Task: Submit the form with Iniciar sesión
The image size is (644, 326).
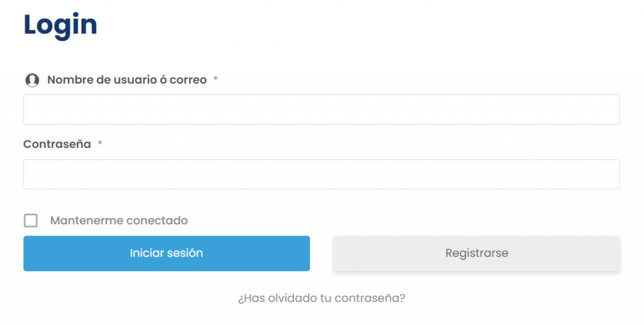Action: tap(167, 254)
